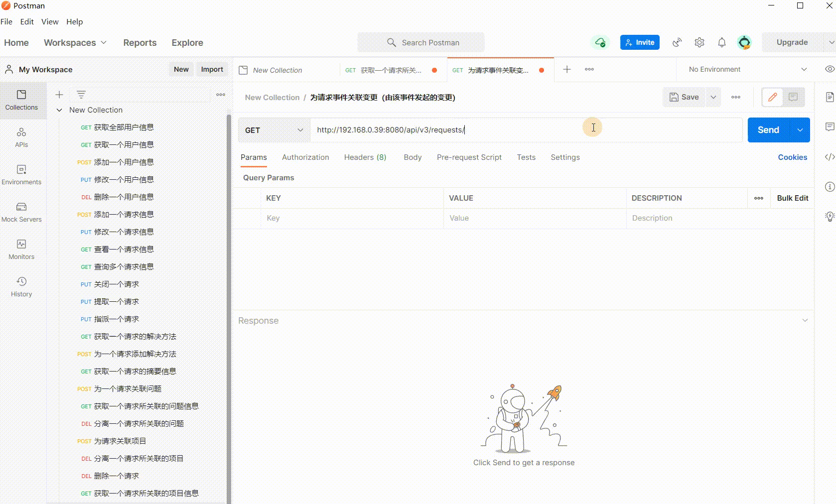This screenshot has width=836, height=504.
Task: Switch to edit mode with the pencil icon
Action: pos(772,97)
